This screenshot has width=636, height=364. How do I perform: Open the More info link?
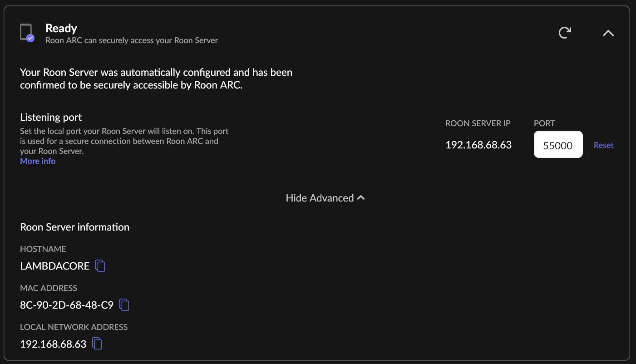(38, 161)
